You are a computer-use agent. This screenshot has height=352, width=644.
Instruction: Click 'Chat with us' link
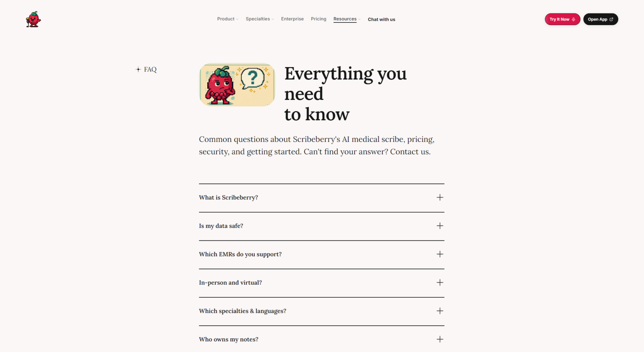point(381,19)
